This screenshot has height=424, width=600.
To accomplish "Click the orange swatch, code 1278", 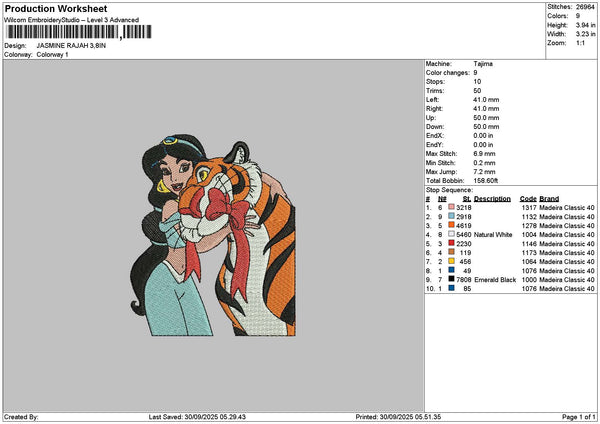I will 451,225.
